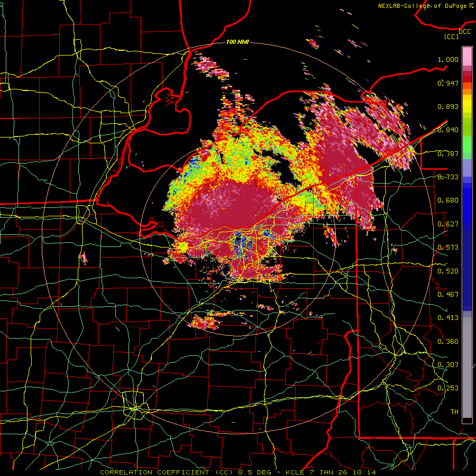
Task: Click the 0.413 scale value
Action: (x=448, y=318)
